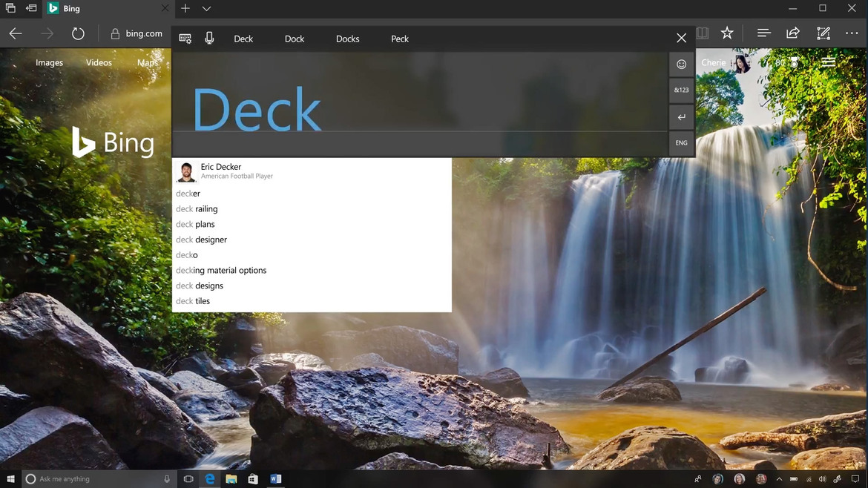Click the lock icon beside bing.com
Image resolution: width=868 pixels, height=488 pixels.
click(115, 34)
